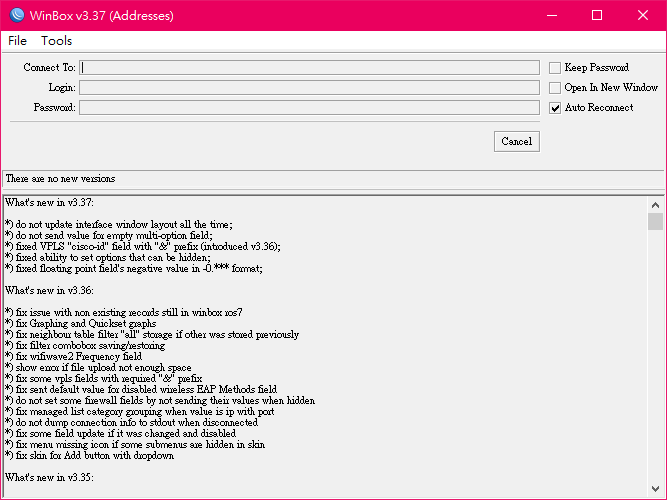Open the File menu
The image size is (667, 500).
(17, 41)
